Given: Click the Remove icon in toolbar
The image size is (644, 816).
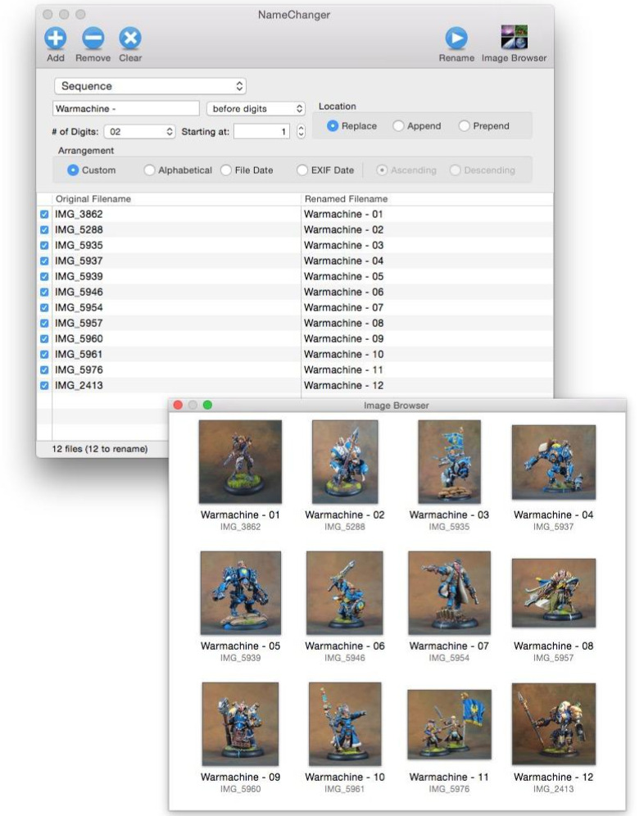Looking at the screenshot, I should (93, 39).
